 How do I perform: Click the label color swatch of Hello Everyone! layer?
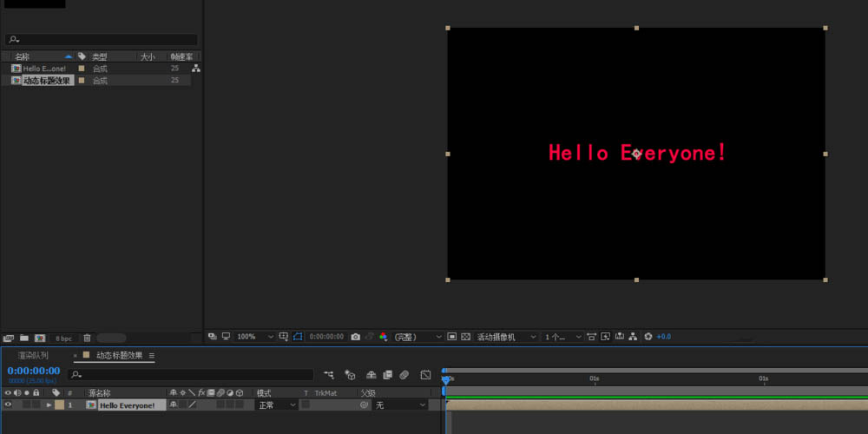point(59,405)
